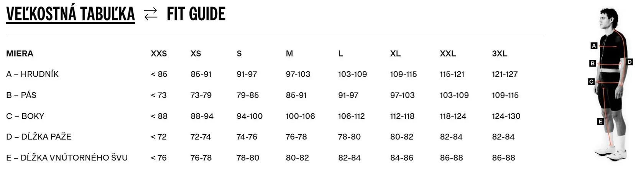Click the C – Boky row label
The width and height of the screenshot is (644, 172).
coord(25,116)
